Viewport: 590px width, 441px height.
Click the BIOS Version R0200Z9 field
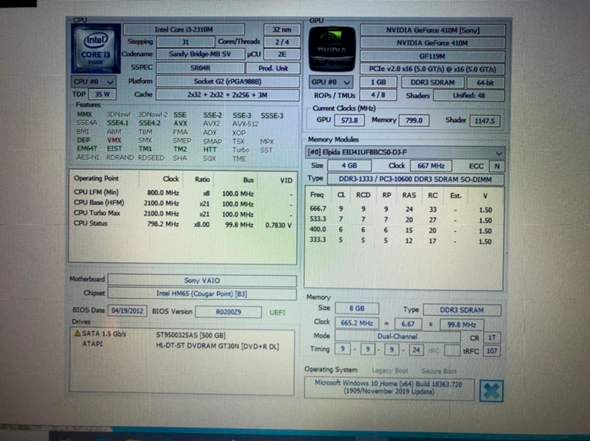[228, 312]
